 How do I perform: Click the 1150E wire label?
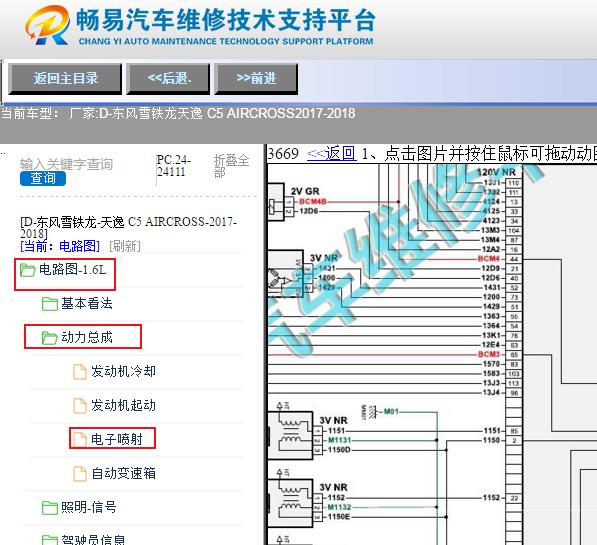tap(339, 517)
